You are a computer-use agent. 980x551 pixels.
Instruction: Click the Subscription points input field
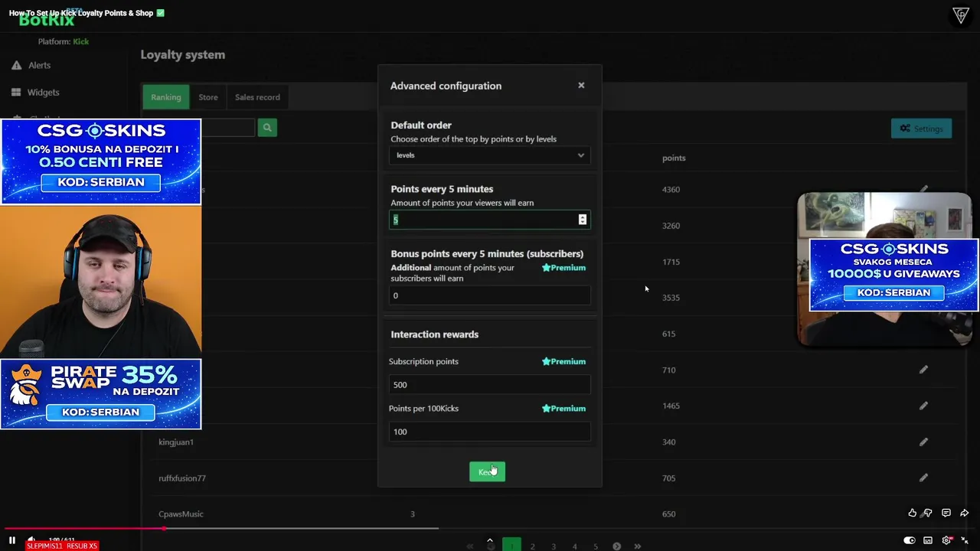click(489, 385)
